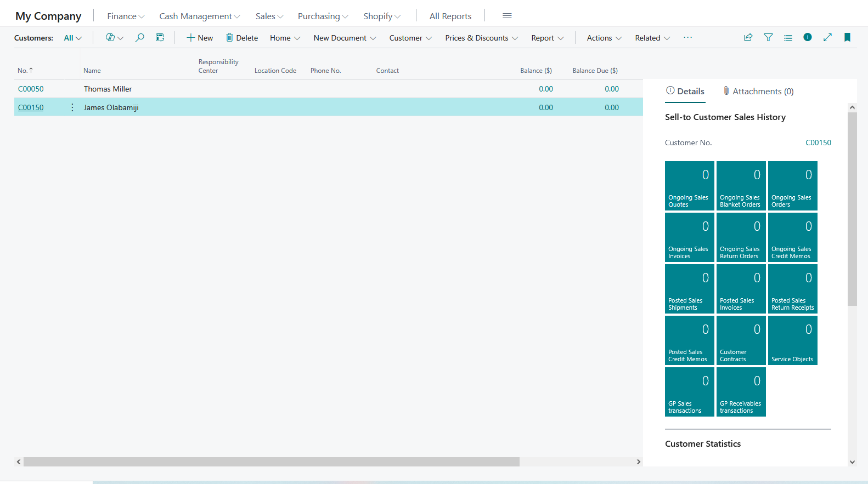Screen dimensions: 868x484
Task: Open the filter pane funnel icon
Action: [768, 38]
